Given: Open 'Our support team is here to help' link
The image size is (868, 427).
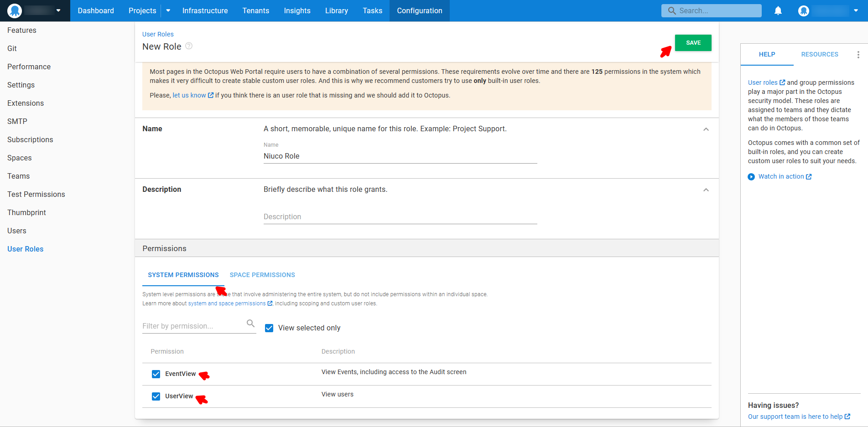Looking at the screenshot, I should [795, 417].
